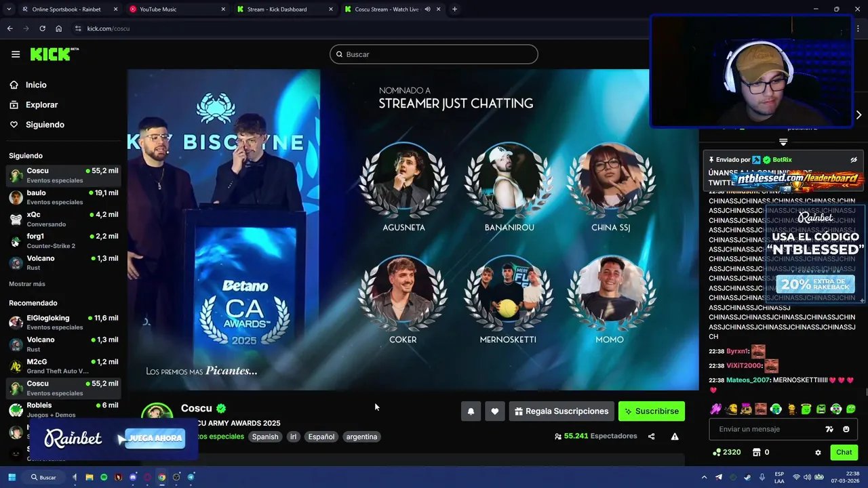
Task: Mute the Coscu Stream tab audio icon
Action: coord(427,9)
